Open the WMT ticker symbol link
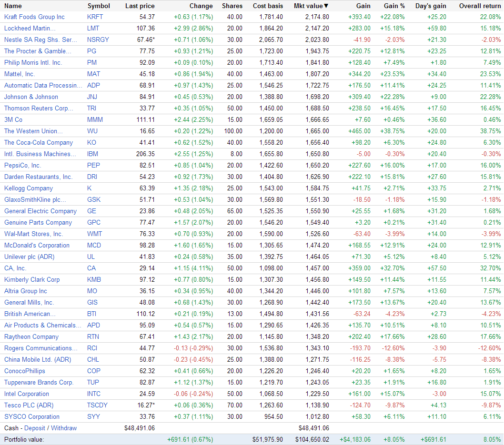The width and height of the screenshot is (504, 445). coord(95,234)
